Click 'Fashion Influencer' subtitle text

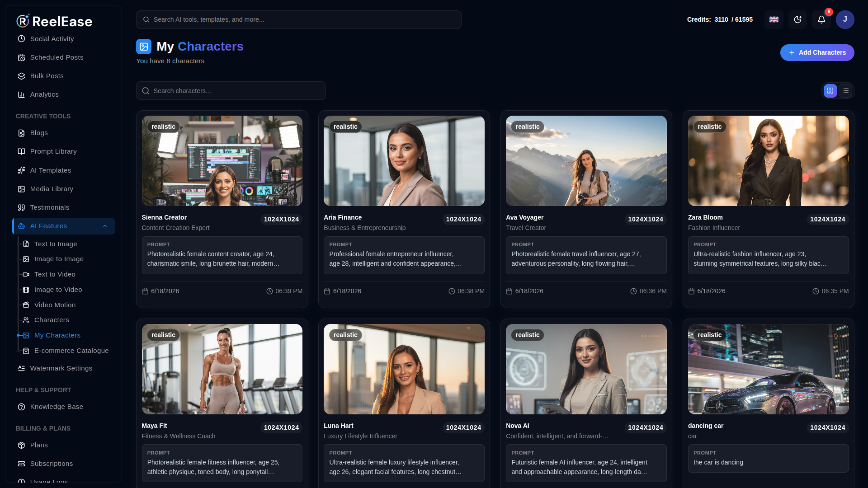[x=714, y=228]
